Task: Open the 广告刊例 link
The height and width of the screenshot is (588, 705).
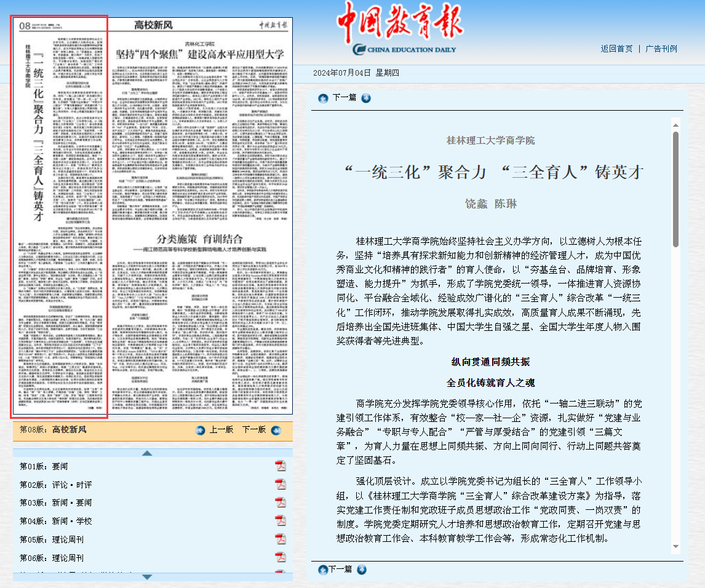Action: pyautogui.click(x=661, y=49)
